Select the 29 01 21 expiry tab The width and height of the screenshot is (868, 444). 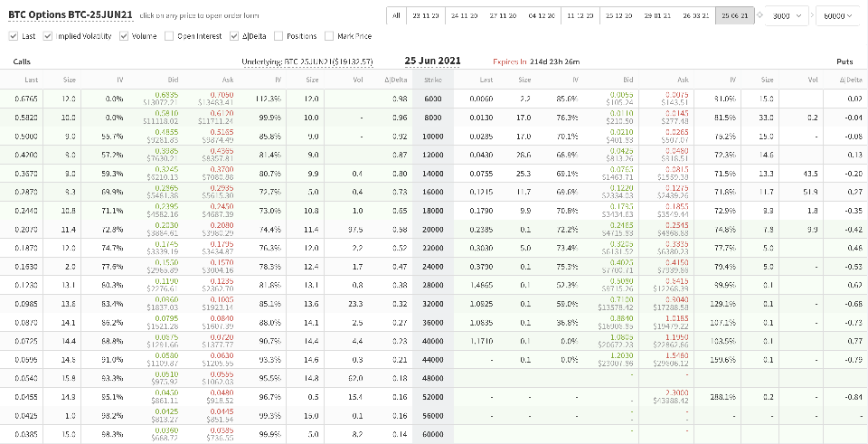click(657, 16)
